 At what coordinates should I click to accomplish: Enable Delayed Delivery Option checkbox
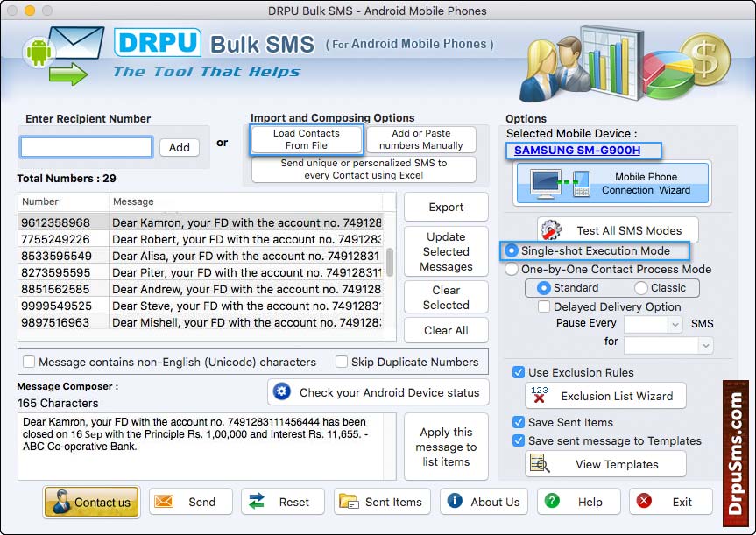pyautogui.click(x=544, y=306)
